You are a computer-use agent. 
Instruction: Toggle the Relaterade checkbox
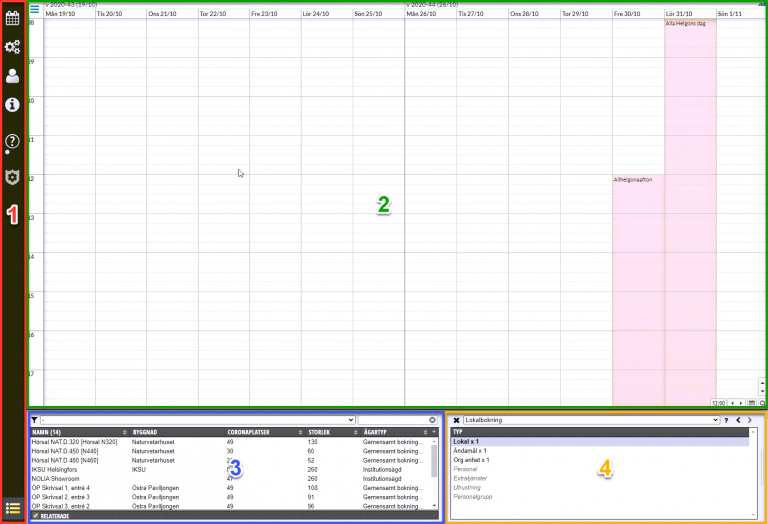coord(35,516)
